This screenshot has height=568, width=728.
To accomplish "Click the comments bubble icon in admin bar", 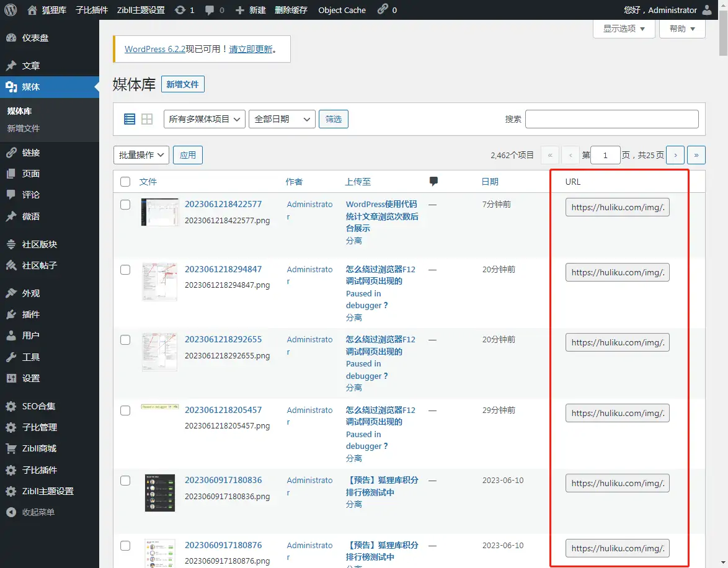I will click(210, 9).
